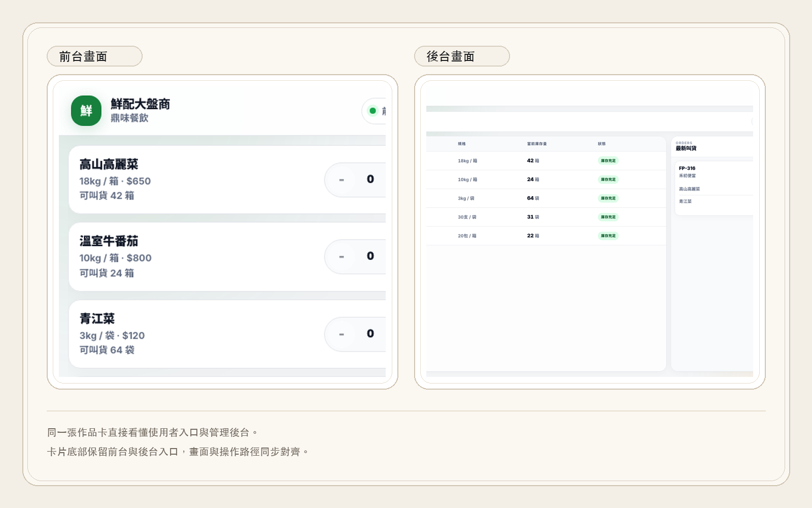Click the '31 袋' stock cell

[533, 217]
